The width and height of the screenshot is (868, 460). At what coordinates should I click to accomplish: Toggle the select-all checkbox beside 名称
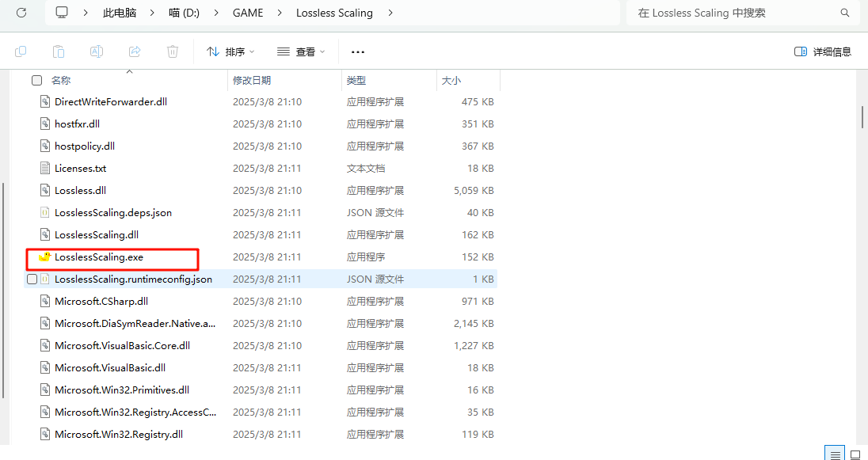[37, 80]
